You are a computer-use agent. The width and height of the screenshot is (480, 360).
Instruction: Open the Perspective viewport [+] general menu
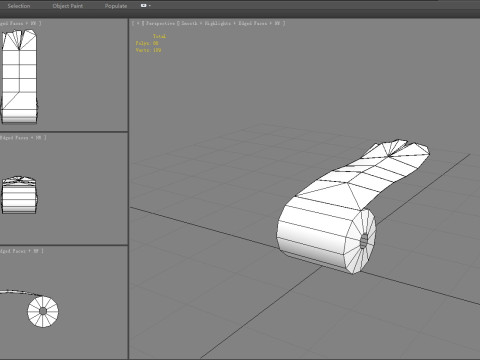pos(138,23)
